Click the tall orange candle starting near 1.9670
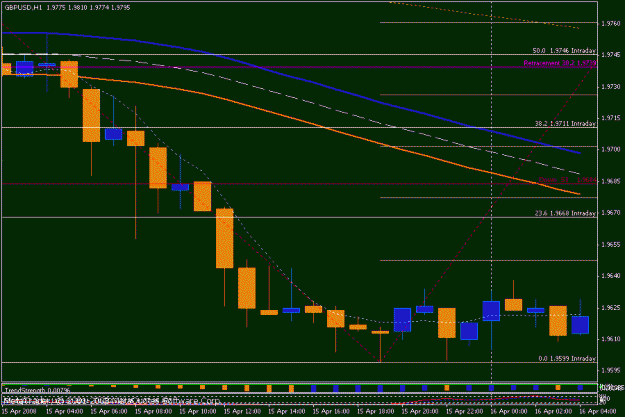This screenshot has width=625, height=417. tap(224, 238)
